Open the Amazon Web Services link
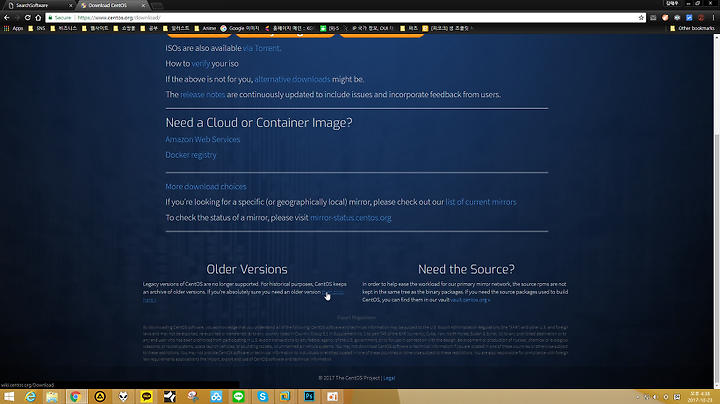Image resolution: width=720 pixels, height=404 pixels. coord(202,139)
